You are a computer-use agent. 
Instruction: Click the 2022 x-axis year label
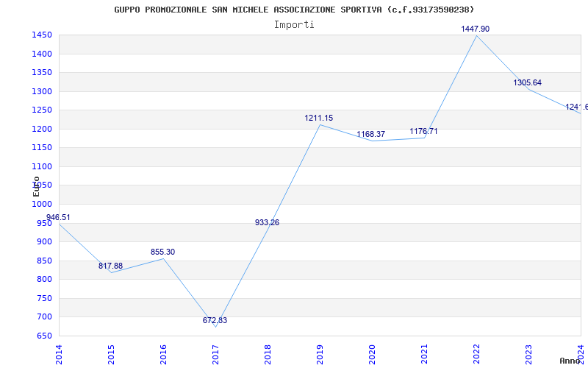coord(476,355)
